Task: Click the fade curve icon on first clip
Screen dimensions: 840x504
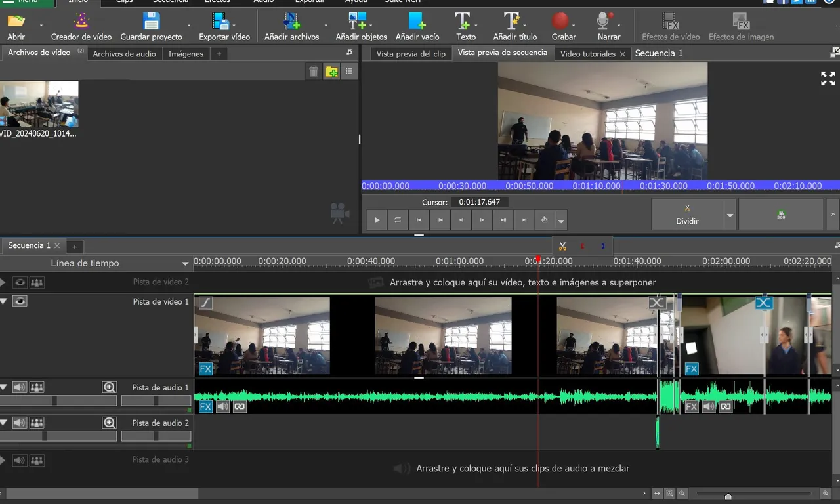Action: (x=205, y=303)
